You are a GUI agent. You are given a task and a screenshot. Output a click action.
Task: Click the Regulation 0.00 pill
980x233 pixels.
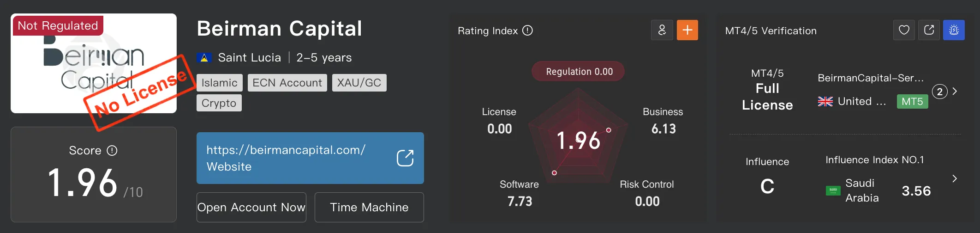coord(579,72)
